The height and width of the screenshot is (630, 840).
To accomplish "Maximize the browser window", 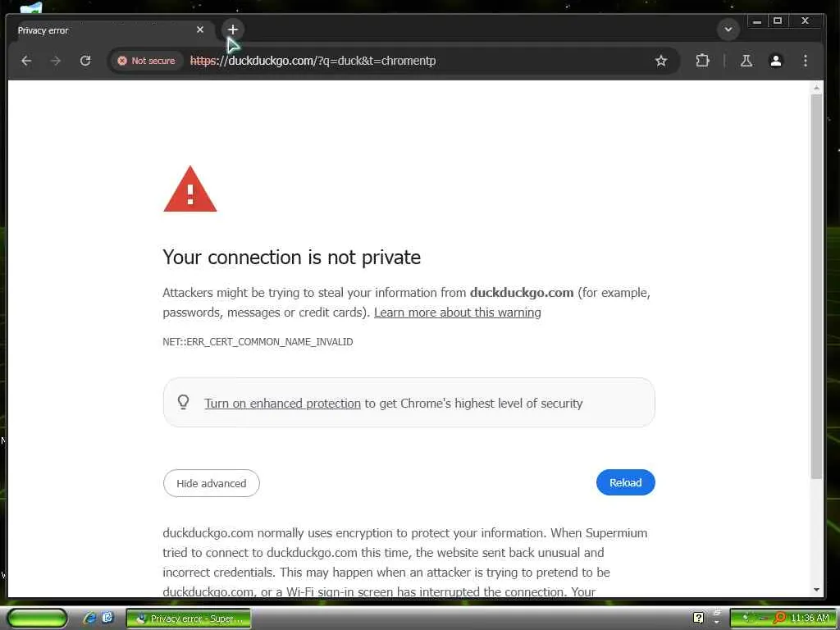I will point(778,21).
